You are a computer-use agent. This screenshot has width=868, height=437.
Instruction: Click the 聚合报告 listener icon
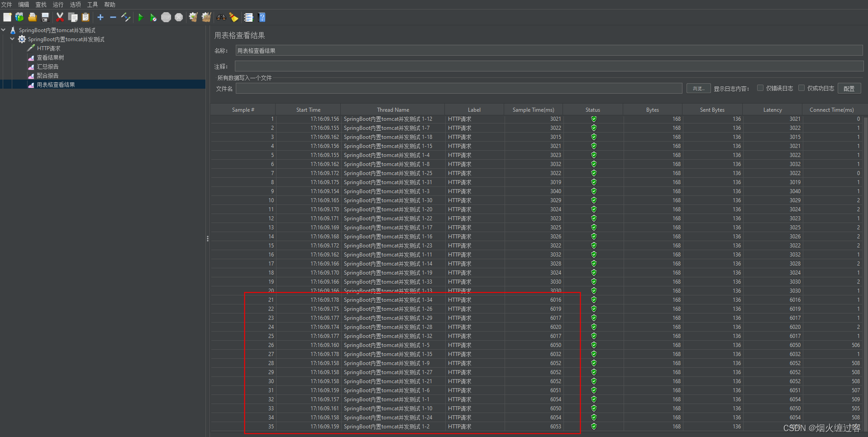point(31,76)
